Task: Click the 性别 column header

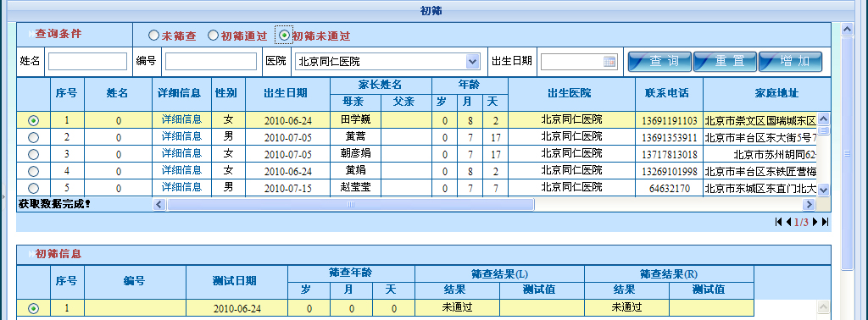Action: (x=228, y=93)
